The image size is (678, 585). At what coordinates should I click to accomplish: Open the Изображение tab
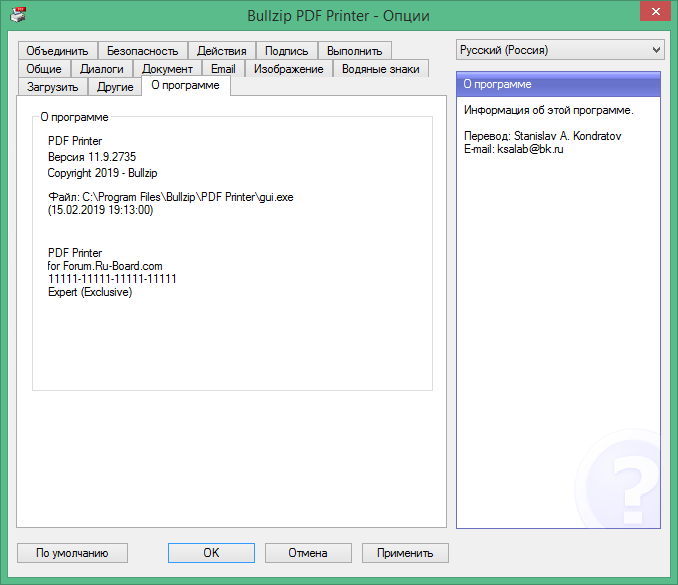click(289, 69)
